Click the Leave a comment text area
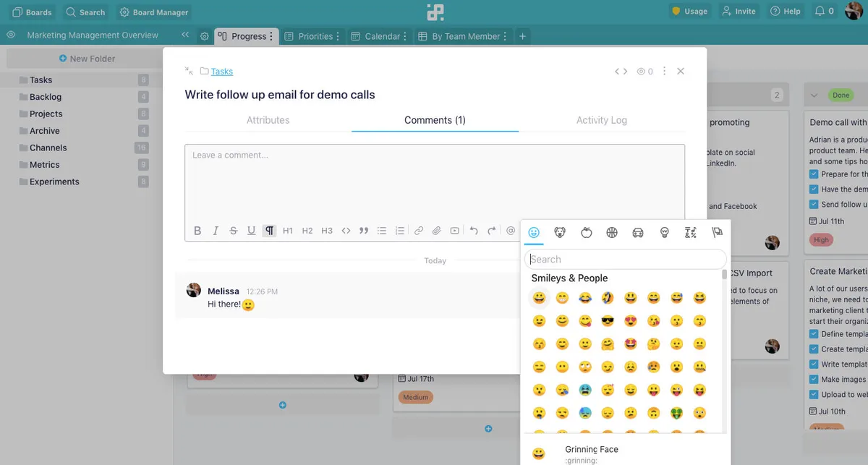Screen dimensions: 868x465 (435, 183)
